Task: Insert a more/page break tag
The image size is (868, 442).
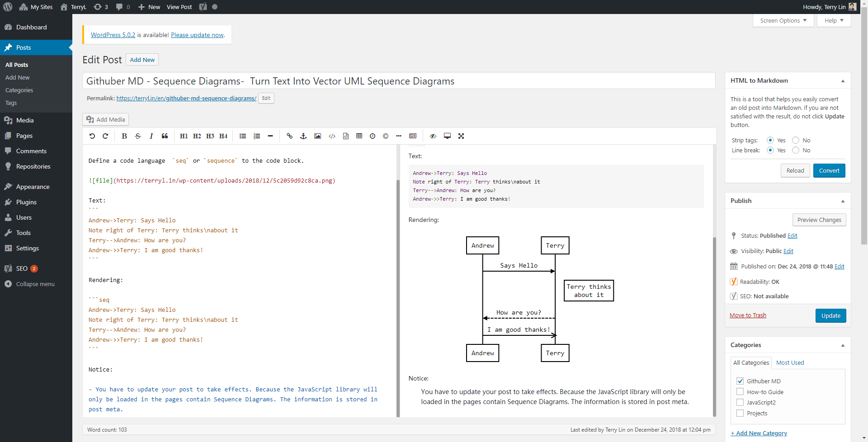Action: (x=399, y=136)
